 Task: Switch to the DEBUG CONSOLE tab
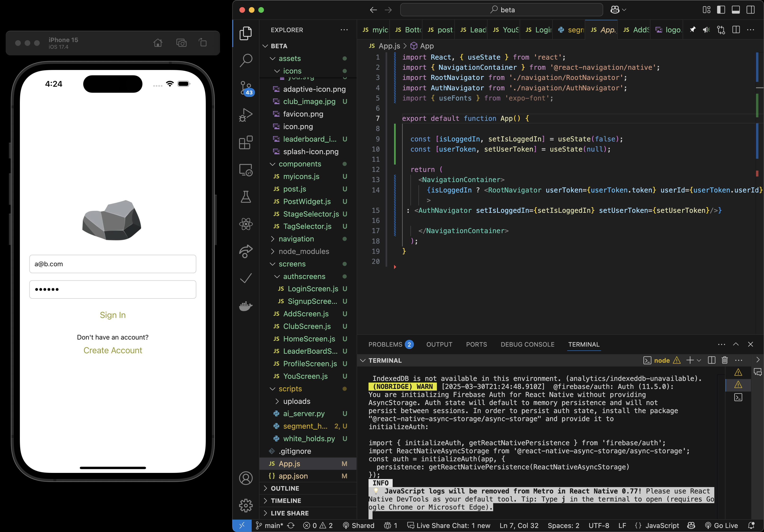(x=527, y=344)
